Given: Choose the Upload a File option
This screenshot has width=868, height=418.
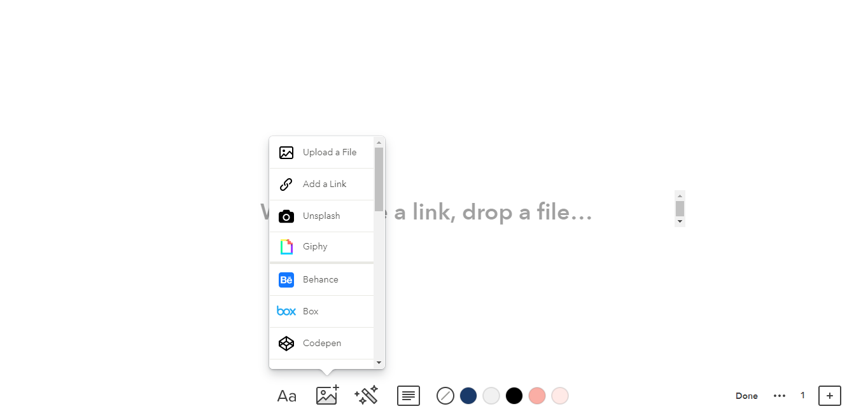Looking at the screenshot, I should pos(321,153).
